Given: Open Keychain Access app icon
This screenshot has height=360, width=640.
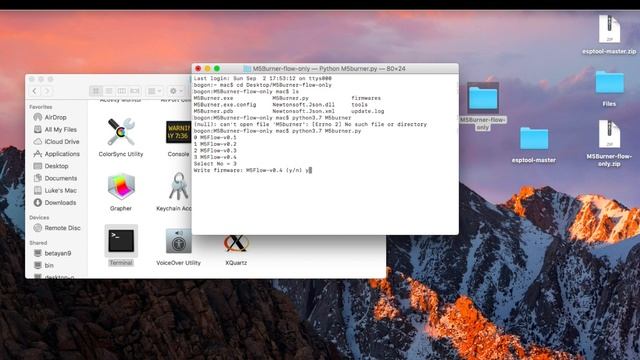Looking at the screenshot, I should [178, 186].
